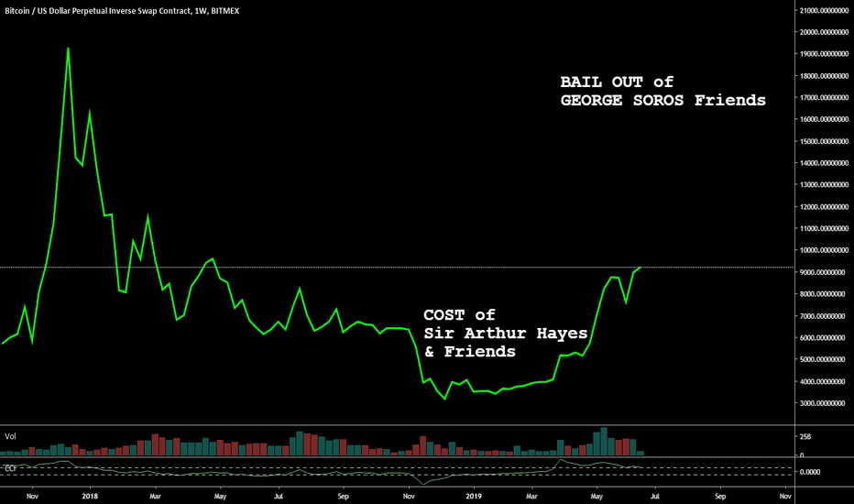Click the Bitcoin / US Dollar Perpetual chart title
The width and height of the screenshot is (854, 504).
click(x=122, y=11)
